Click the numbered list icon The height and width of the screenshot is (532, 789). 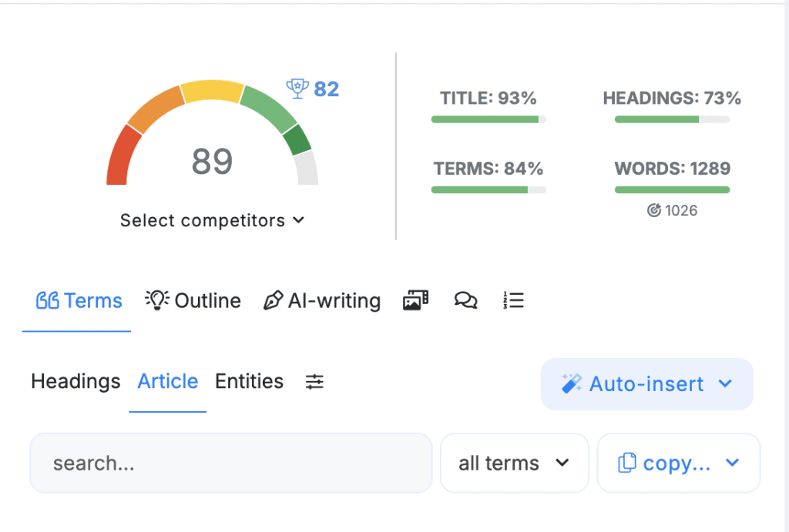513,300
